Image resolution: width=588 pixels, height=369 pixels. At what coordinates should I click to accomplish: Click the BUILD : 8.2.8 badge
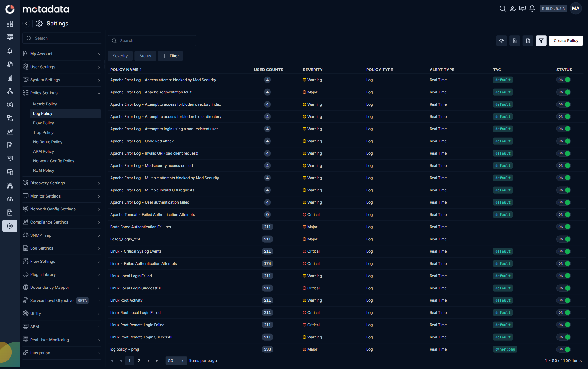tap(553, 9)
